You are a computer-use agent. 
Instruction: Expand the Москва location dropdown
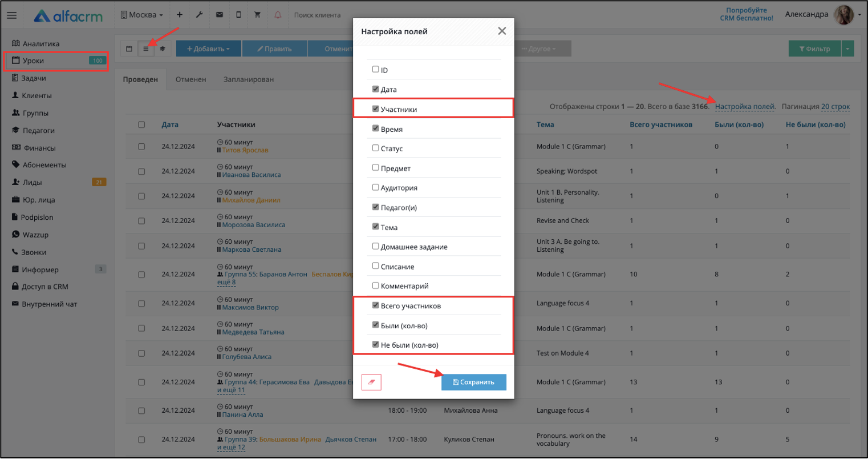[x=142, y=15]
